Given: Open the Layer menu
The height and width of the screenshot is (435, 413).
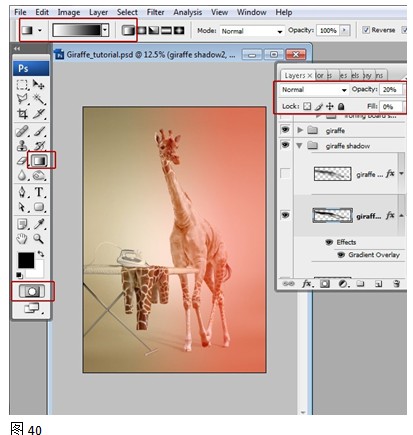Looking at the screenshot, I should [x=98, y=12].
